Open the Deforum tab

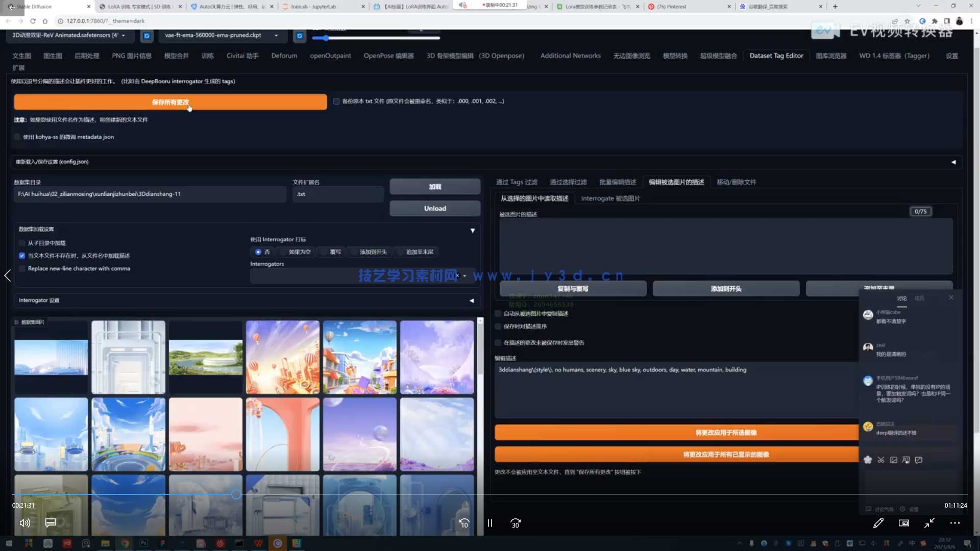click(x=284, y=56)
